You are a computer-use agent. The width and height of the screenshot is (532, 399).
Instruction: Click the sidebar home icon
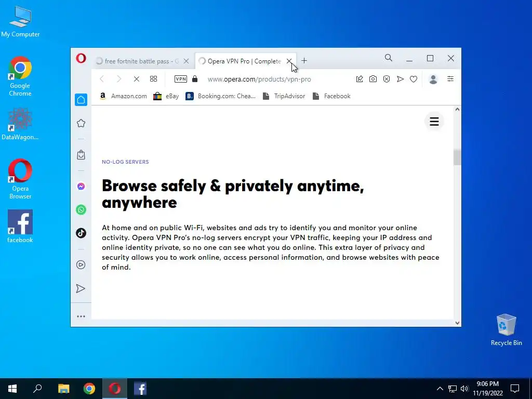tap(81, 100)
